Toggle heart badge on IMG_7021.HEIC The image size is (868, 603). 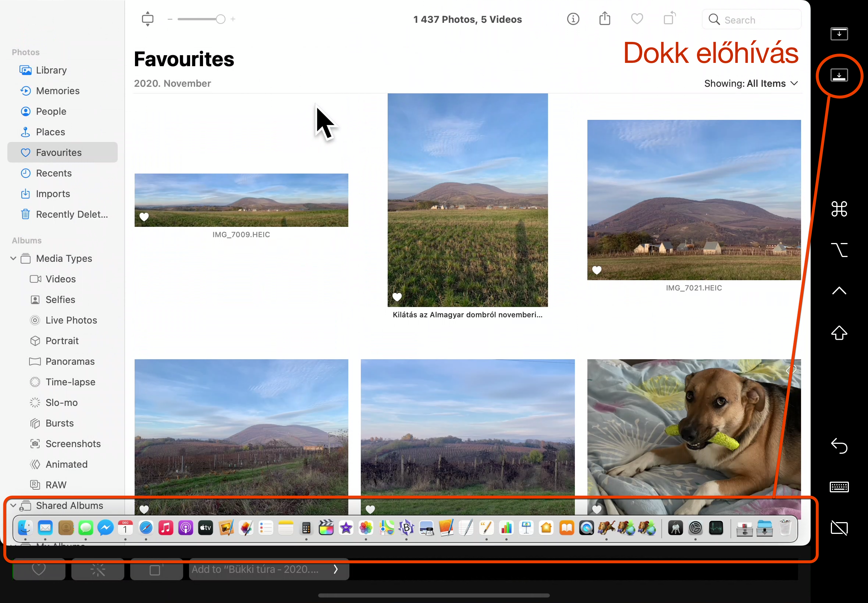coord(597,270)
